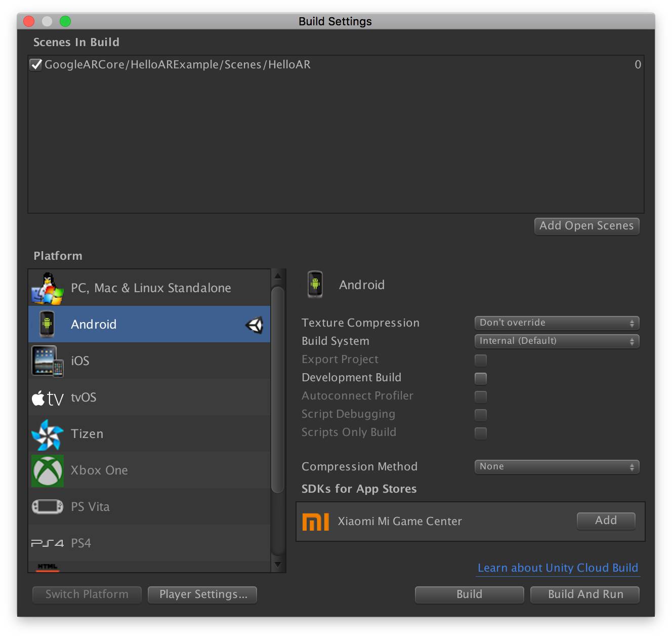This screenshot has width=672, height=638.
Task: Select the Xbox One platform
Action: pos(149,470)
